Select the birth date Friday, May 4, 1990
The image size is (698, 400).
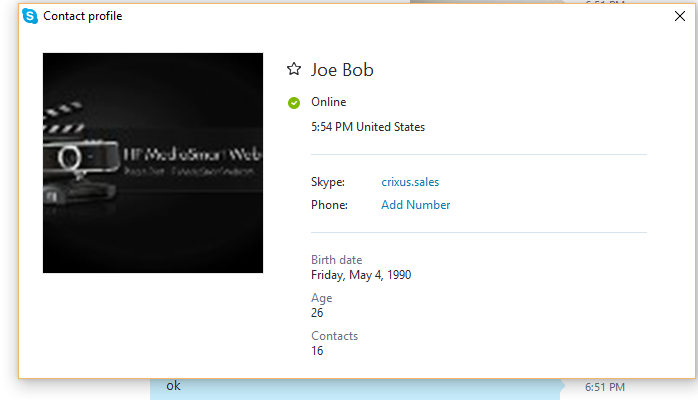click(361, 275)
